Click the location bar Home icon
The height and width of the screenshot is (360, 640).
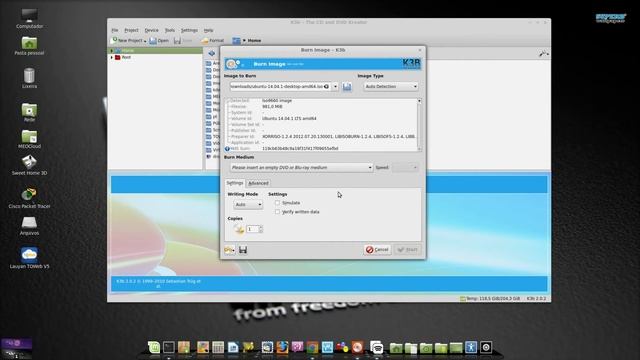[x=236, y=40]
